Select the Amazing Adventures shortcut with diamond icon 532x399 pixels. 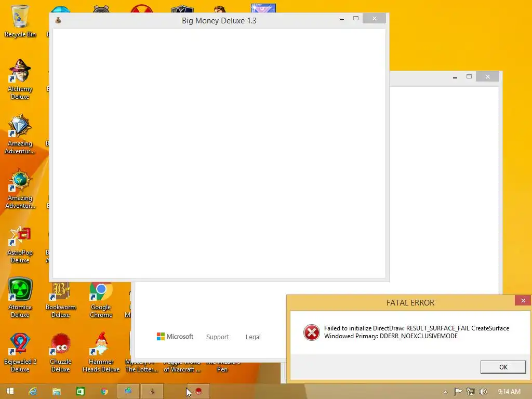click(x=20, y=134)
